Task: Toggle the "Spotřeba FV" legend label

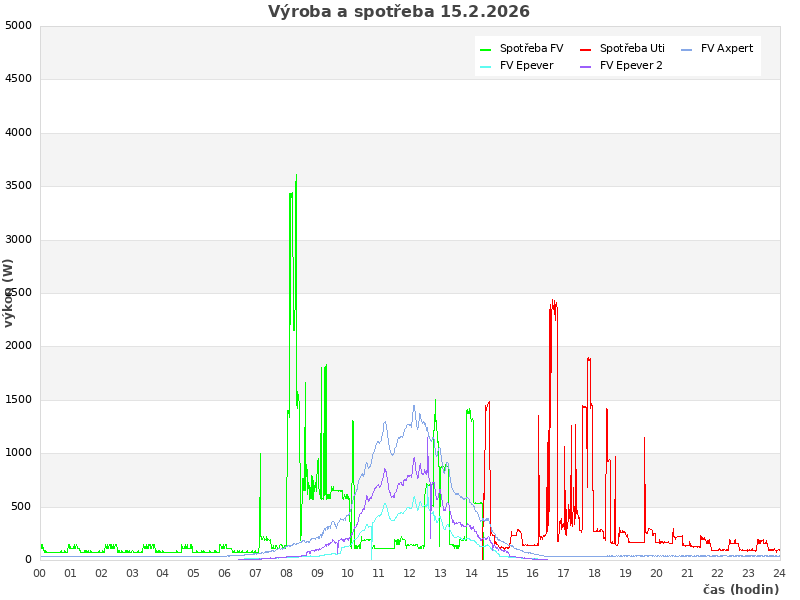Action: point(531,48)
